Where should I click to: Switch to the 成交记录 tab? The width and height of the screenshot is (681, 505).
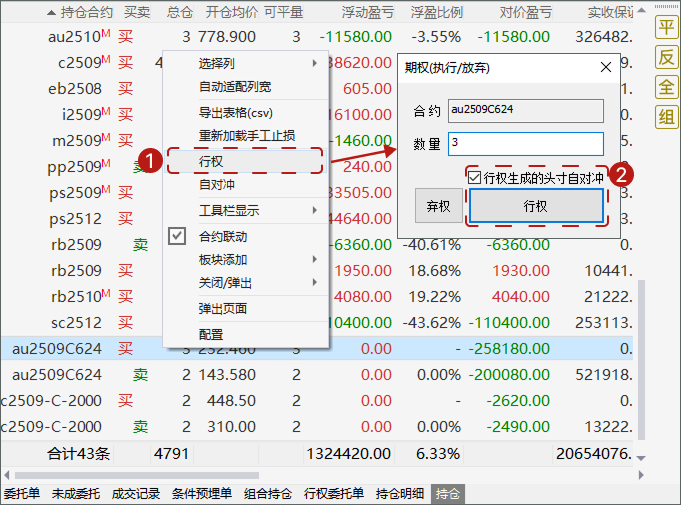coord(134,494)
